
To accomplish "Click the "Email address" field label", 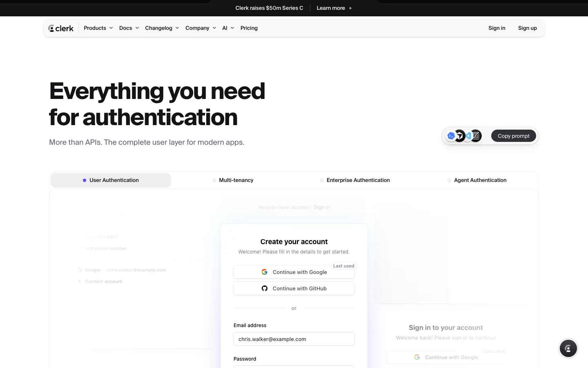I will [250, 325].
